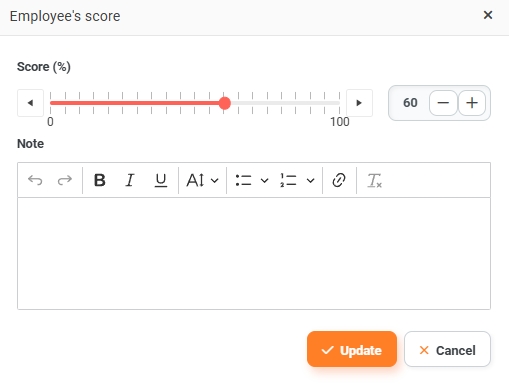
Task: Expand the bulleted list style chevron
Action: tap(264, 181)
